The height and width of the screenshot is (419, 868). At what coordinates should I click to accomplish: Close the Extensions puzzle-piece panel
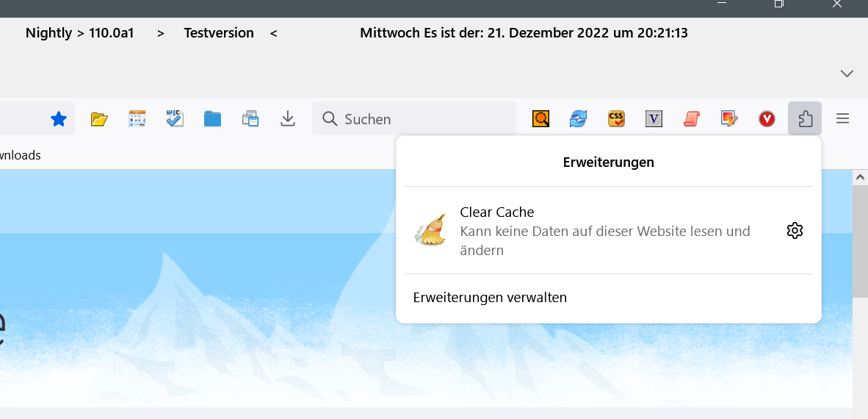point(805,118)
